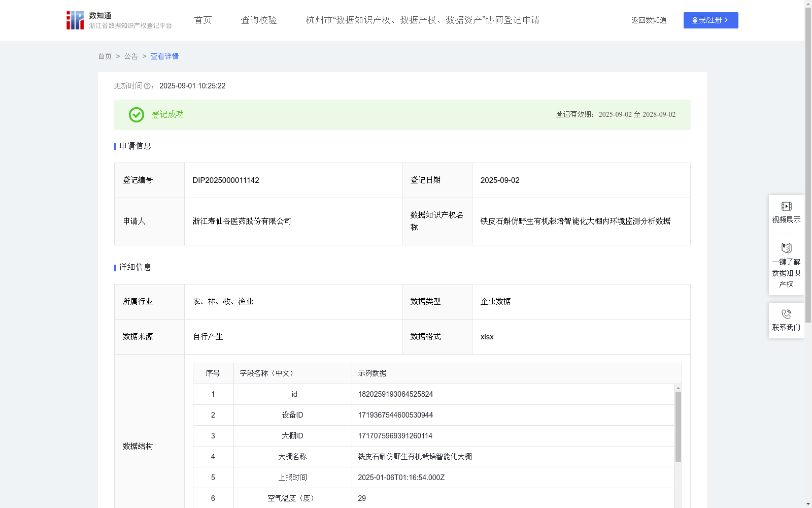Select sample value 1717075969391260114

395,436
